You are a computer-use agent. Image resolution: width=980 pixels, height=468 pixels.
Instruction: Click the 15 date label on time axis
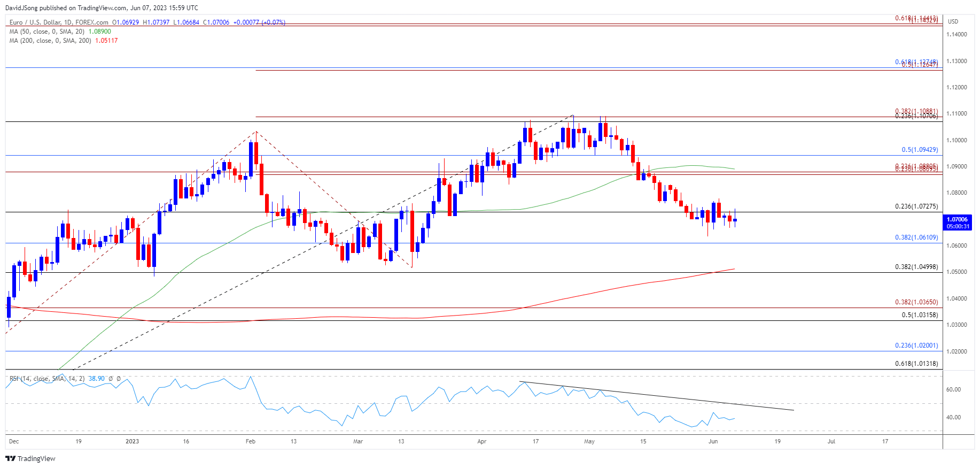(x=643, y=441)
